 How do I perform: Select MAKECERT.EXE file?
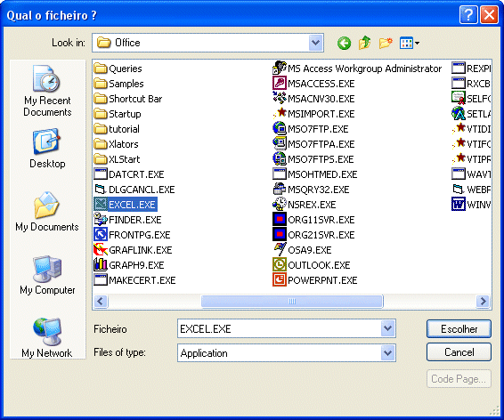coord(134,280)
